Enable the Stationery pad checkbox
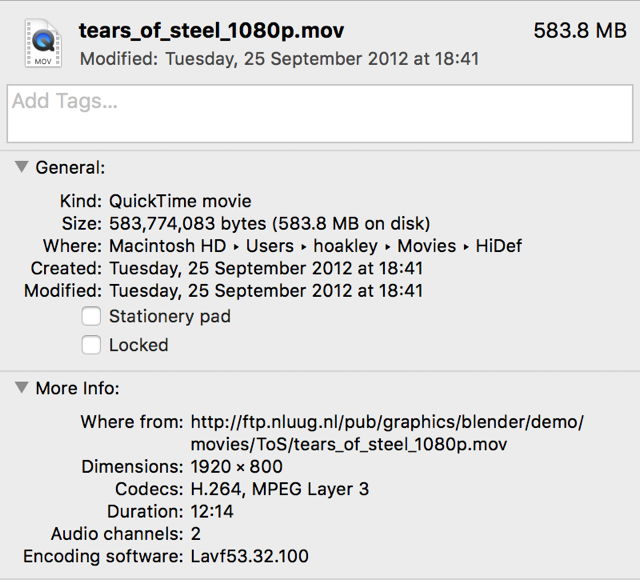The image size is (640, 580). pyautogui.click(x=91, y=316)
